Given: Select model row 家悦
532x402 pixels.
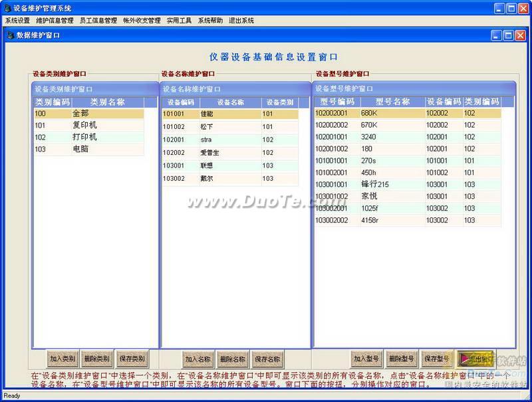Looking at the screenshot, I should 408,196.
